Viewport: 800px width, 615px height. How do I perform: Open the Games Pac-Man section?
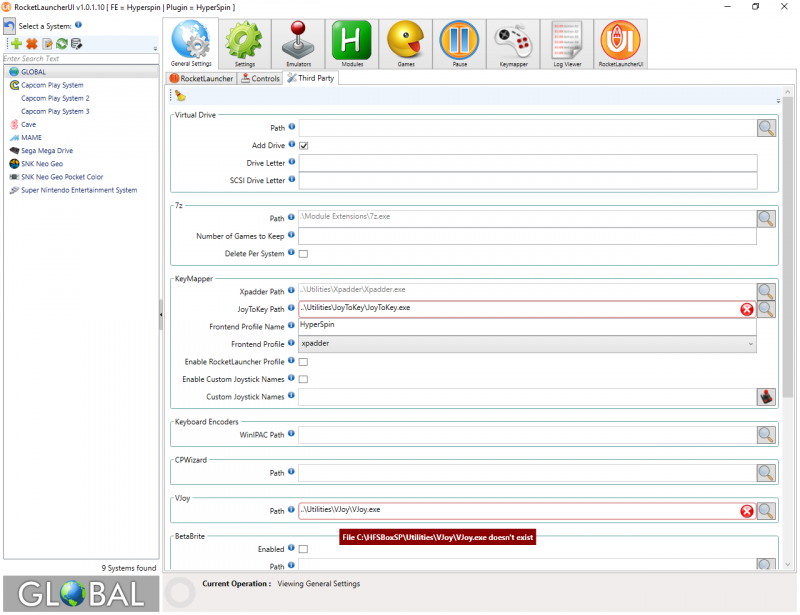point(406,44)
